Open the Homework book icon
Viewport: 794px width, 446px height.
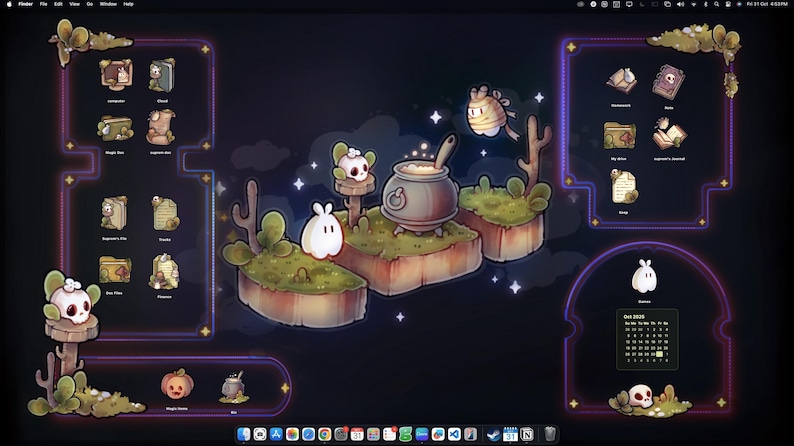(622, 81)
